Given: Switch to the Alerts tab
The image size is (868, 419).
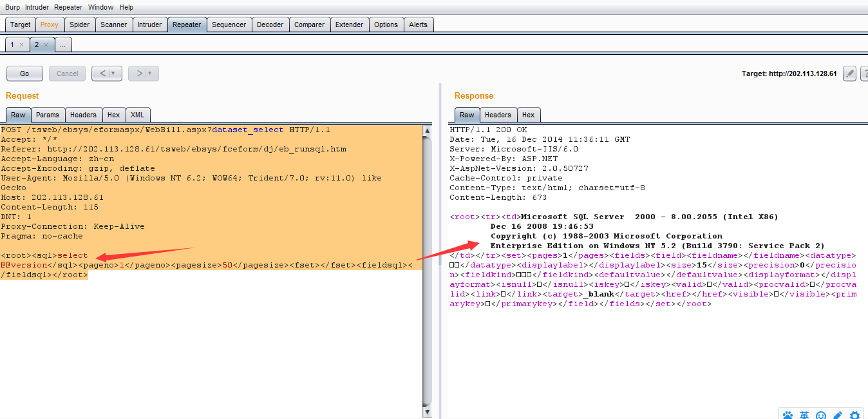Looking at the screenshot, I should click(419, 24).
